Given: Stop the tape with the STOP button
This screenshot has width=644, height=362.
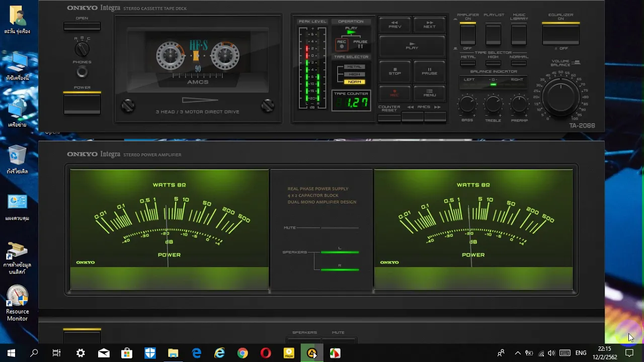Looking at the screenshot, I should pos(394,72).
